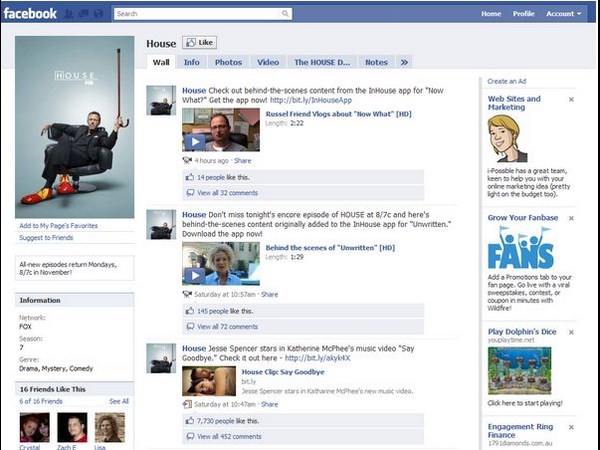The width and height of the screenshot is (600, 450).
Task: Open the Info tab
Action: [x=191, y=62]
